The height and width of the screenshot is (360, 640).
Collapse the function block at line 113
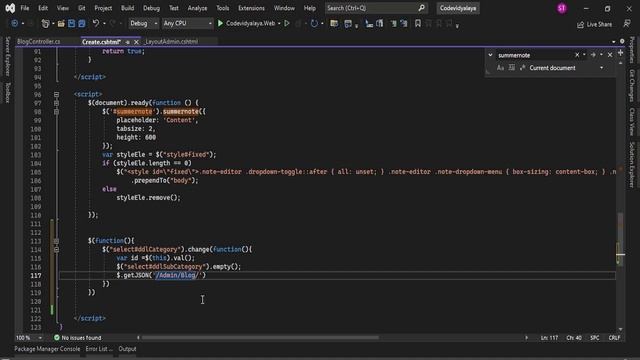56,241
